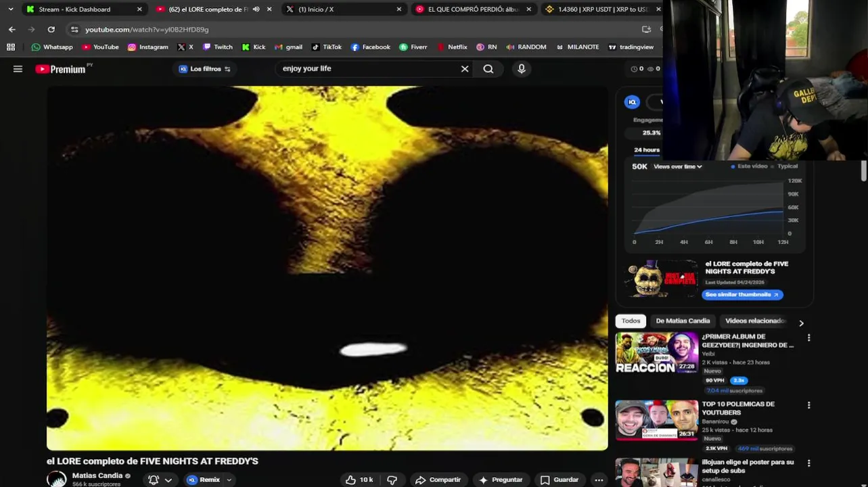
Task: Open RN bookmark
Action: [486, 47]
